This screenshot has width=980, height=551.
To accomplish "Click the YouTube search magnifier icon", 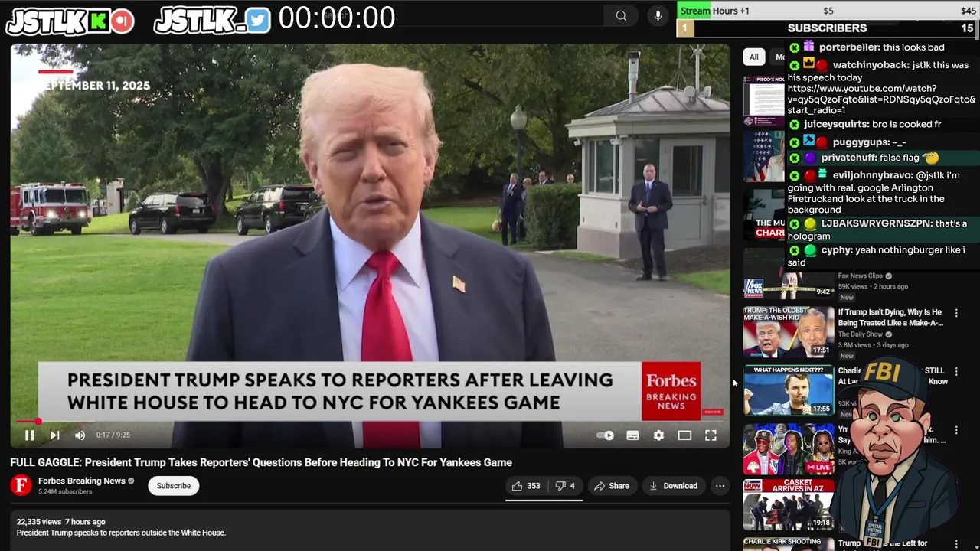I will pos(621,16).
